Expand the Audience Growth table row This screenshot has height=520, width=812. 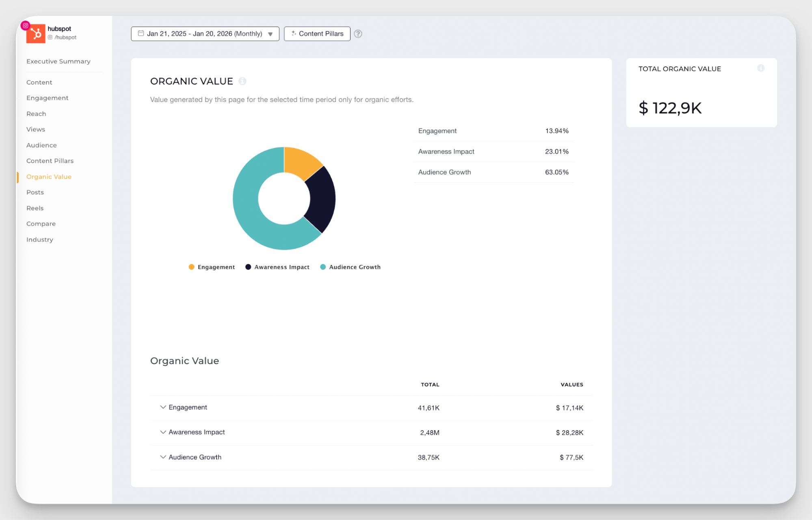click(x=163, y=457)
